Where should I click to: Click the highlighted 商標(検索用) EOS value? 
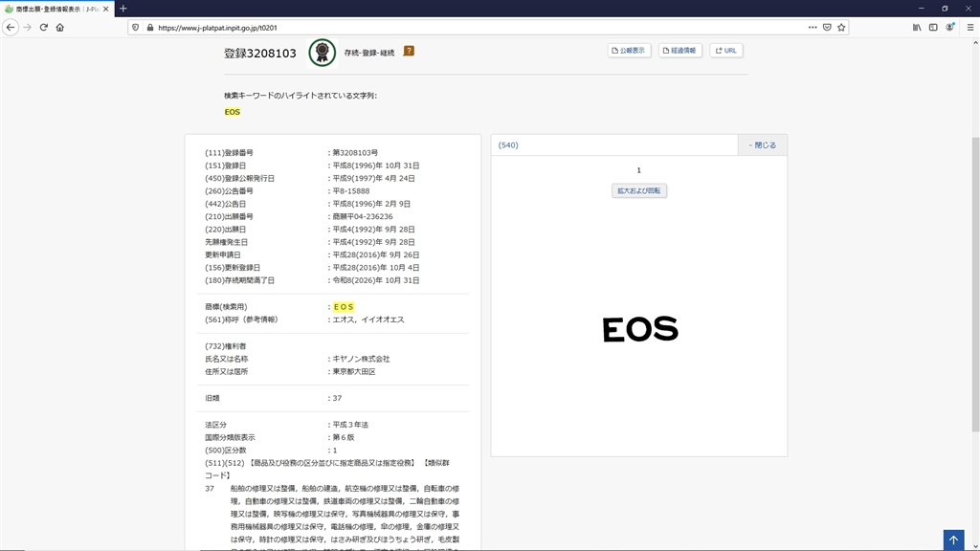coord(344,307)
